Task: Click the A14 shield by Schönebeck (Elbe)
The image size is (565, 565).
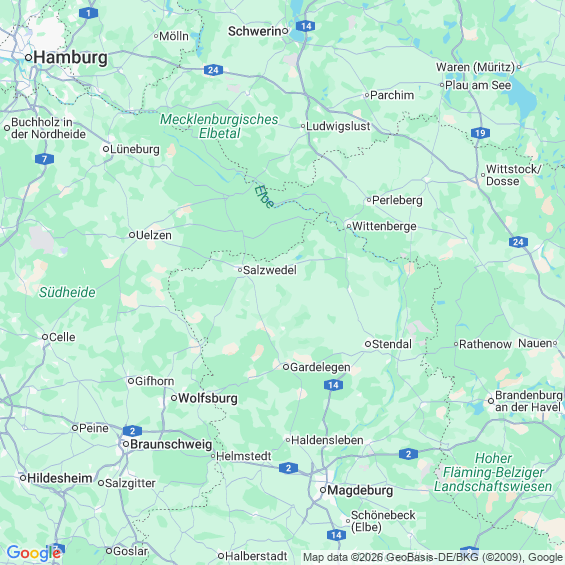Action: coord(337,535)
